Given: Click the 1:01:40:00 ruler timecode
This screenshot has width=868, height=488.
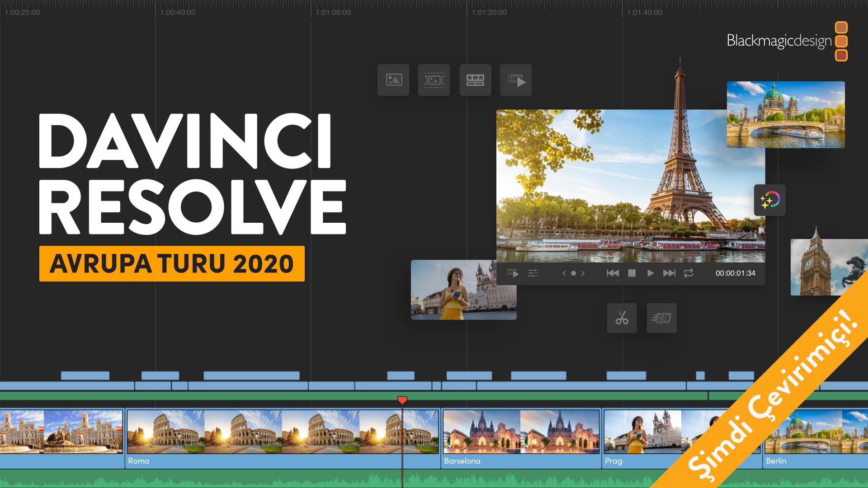Looking at the screenshot, I should (645, 12).
